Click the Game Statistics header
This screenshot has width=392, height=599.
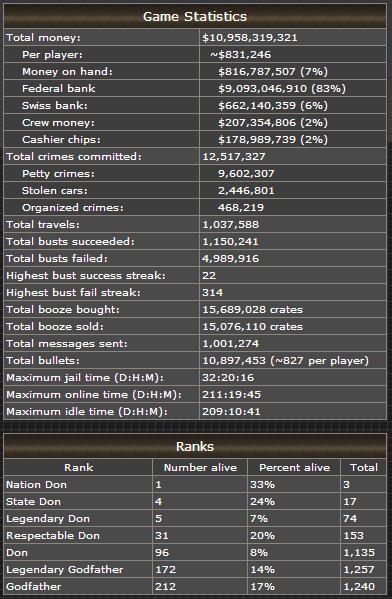[x=195, y=16]
